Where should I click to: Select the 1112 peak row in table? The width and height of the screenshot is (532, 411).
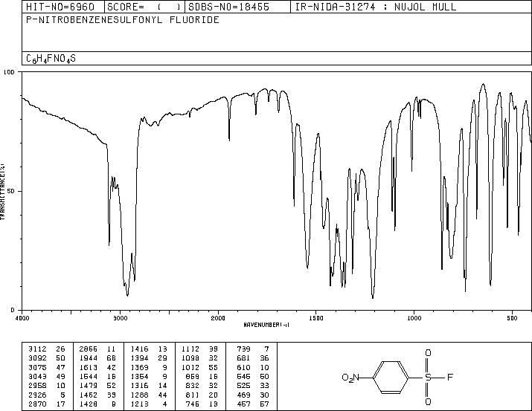(200, 349)
